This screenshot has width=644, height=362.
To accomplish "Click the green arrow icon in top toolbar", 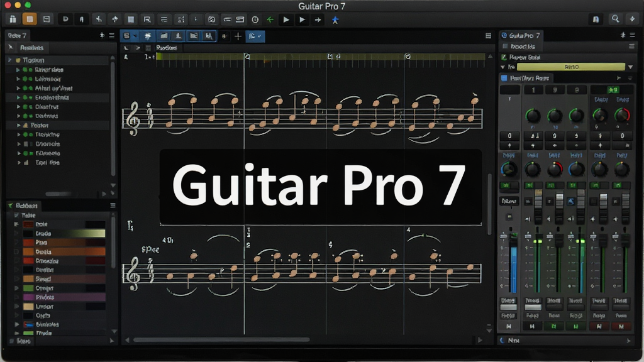I will 270,19.
